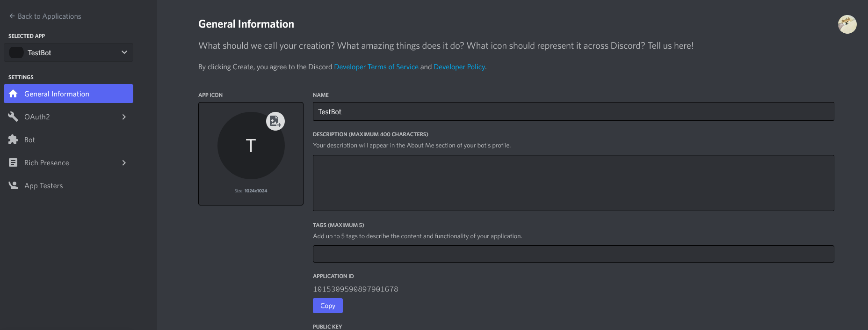Click the circular T app icon placeholder
Image resolution: width=868 pixels, height=330 pixels.
point(251,146)
